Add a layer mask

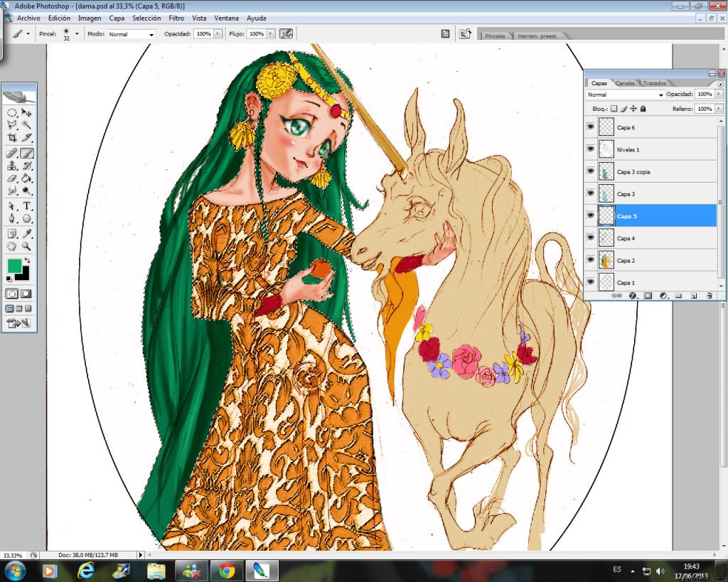coord(648,296)
